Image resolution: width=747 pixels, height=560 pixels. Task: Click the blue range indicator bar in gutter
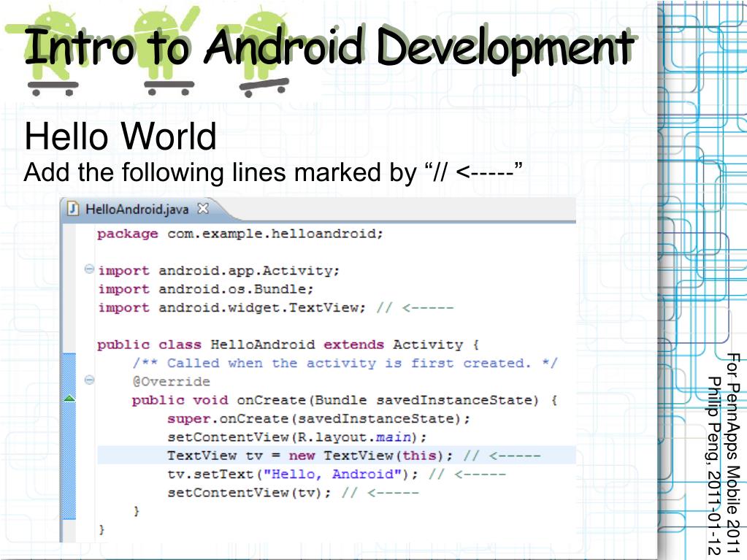69,436
